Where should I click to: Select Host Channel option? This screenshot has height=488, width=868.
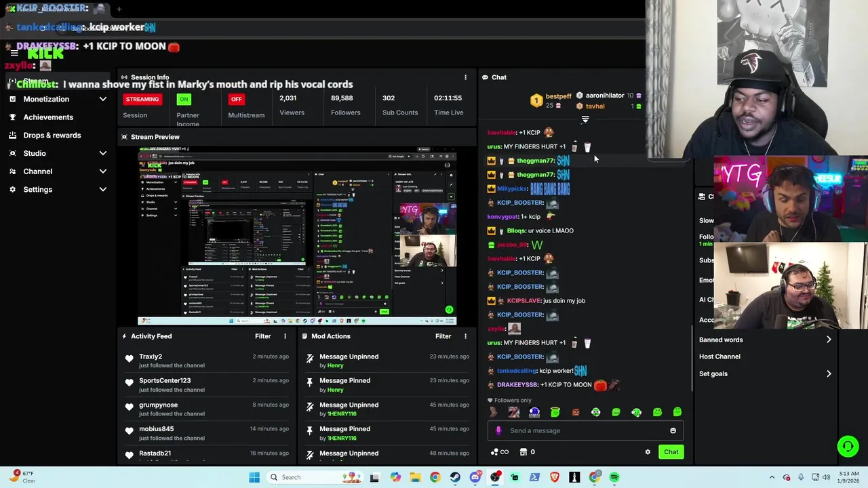click(x=719, y=357)
